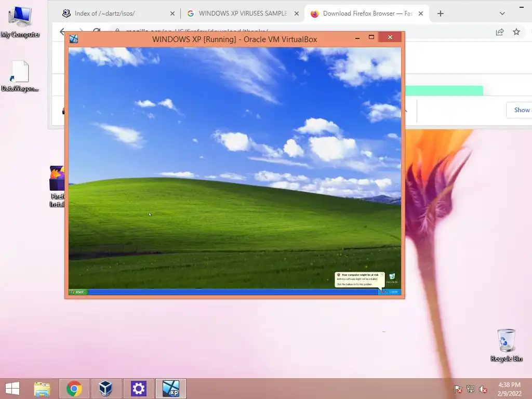This screenshot has height=399, width=532.
Task: Open the Recycle Bin inside the XP VM
Action: pos(392,278)
